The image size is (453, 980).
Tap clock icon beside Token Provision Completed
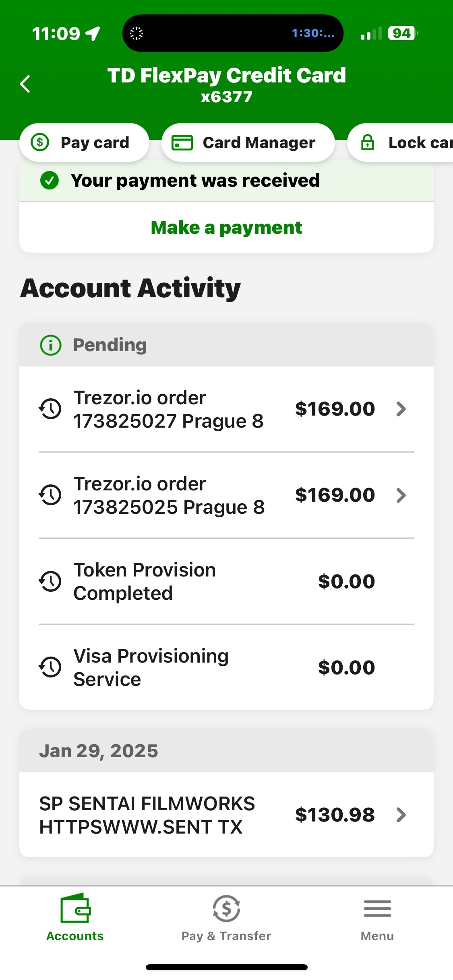click(x=50, y=581)
